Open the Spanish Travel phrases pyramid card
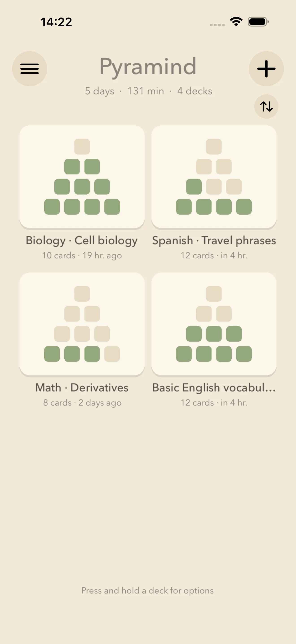The height and width of the screenshot is (644, 296). coord(214,177)
